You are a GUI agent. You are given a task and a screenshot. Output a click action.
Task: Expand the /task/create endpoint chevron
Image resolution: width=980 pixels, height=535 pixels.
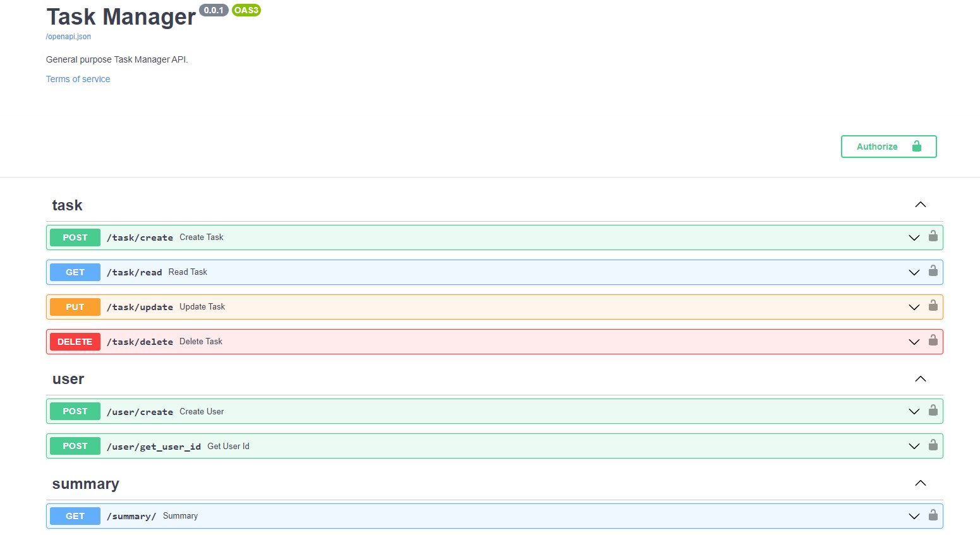(914, 237)
